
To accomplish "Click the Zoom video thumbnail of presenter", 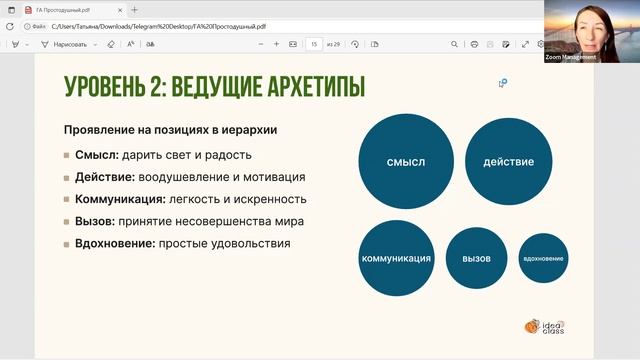I will (x=592, y=31).
